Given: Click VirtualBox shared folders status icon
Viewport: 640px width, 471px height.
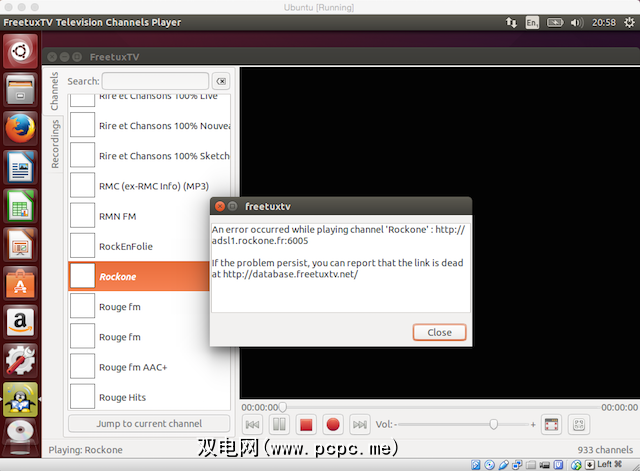Looking at the screenshot, I should tap(531, 465).
